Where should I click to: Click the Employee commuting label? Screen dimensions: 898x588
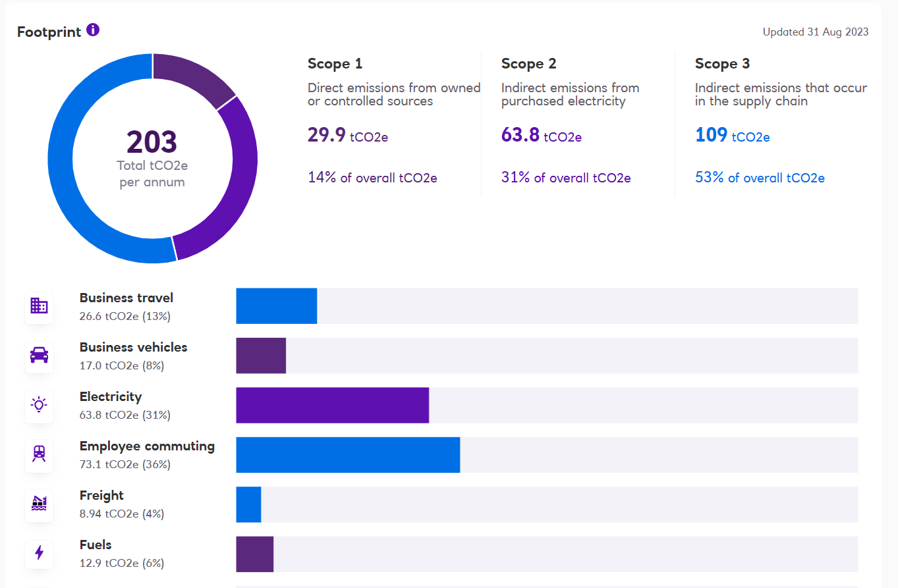[x=147, y=446]
